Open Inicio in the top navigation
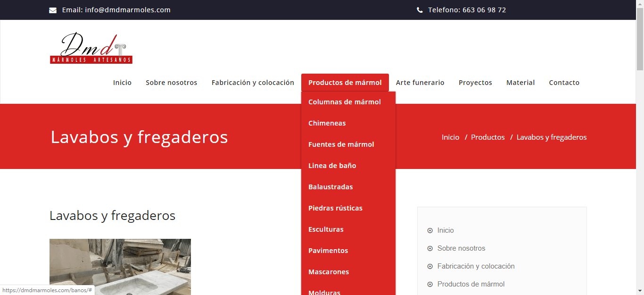This screenshot has width=644, height=295. click(122, 83)
